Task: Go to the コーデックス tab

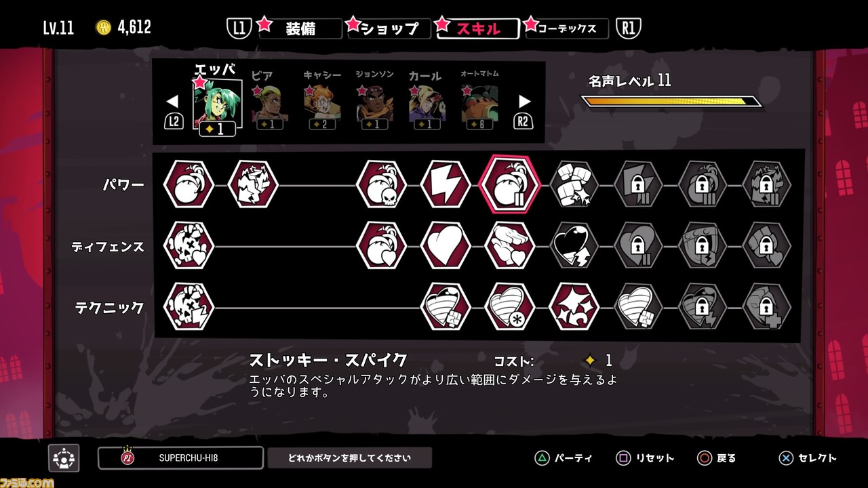Action: [567, 28]
